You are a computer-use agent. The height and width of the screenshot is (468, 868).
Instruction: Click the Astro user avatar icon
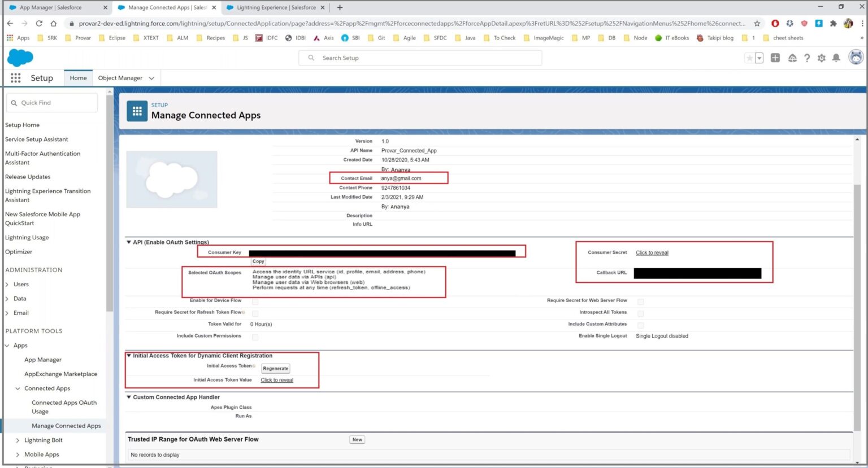856,57
